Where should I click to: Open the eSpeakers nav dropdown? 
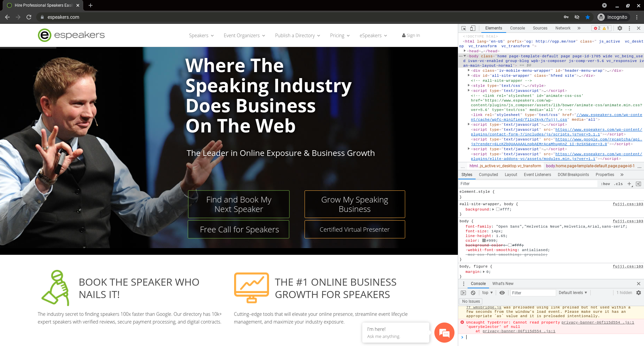point(373,36)
